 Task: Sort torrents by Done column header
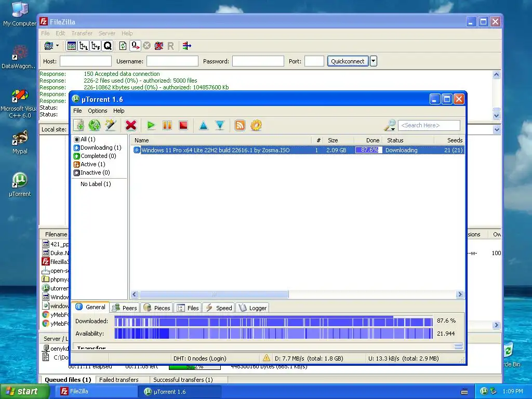tap(368, 140)
